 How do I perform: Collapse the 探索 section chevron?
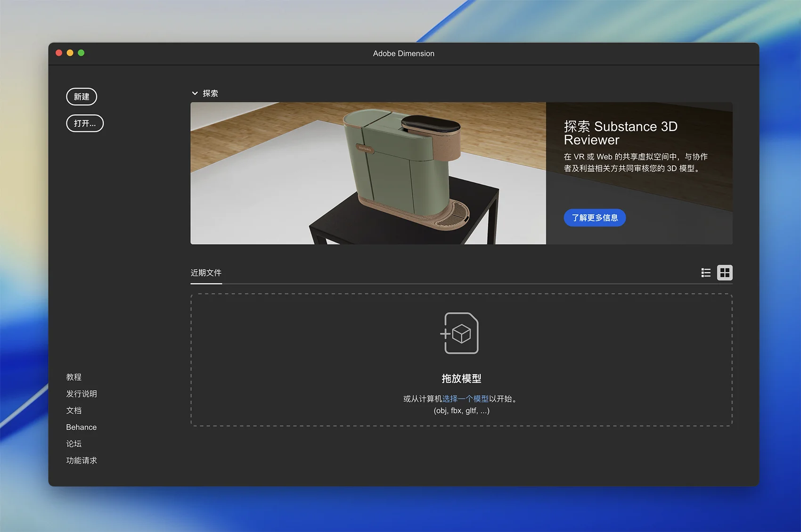click(x=195, y=93)
